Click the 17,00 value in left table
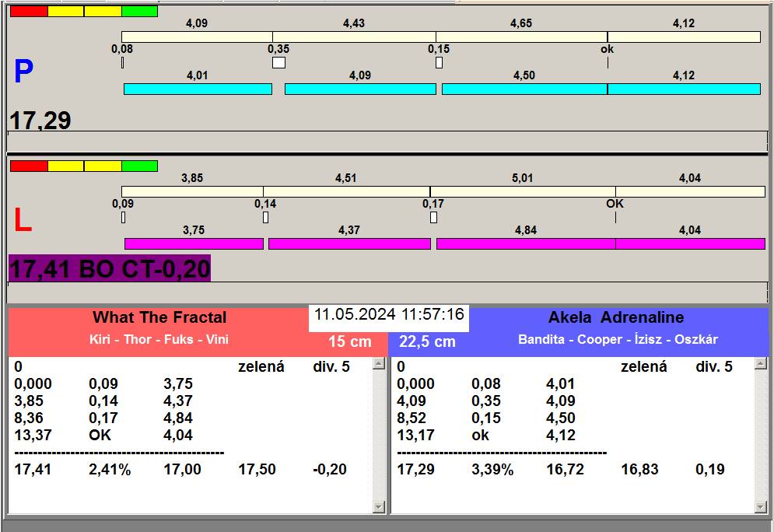The width and height of the screenshot is (774, 532). point(182,469)
